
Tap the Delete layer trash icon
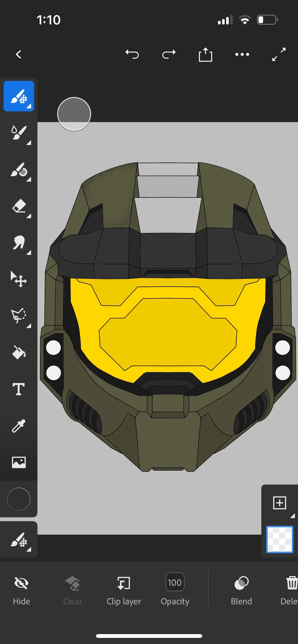[x=289, y=591]
